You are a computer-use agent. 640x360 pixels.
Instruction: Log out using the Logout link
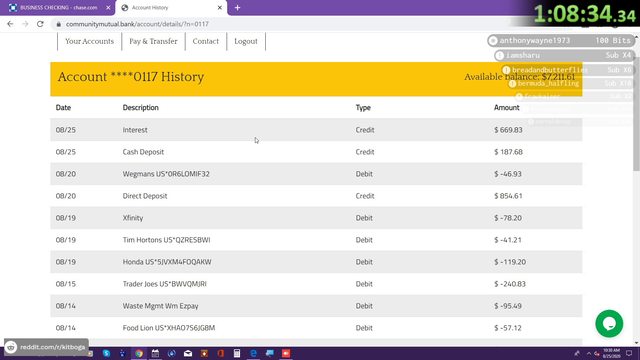tap(246, 41)
